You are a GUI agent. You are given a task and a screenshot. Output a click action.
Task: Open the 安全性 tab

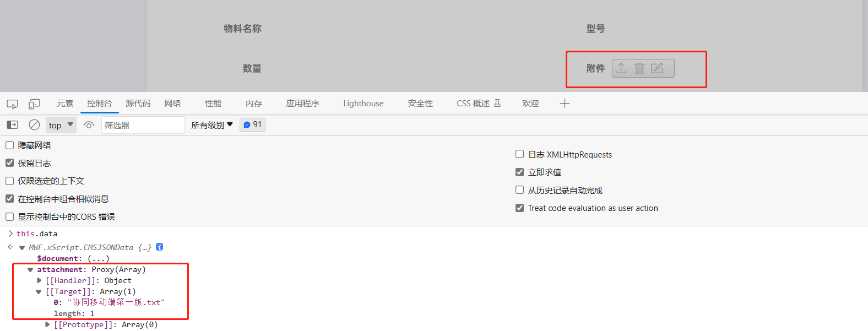pyautogui.click(x=420, y=104)
